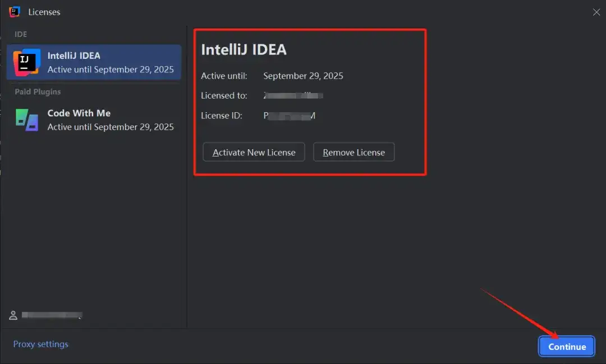Click the 'IntelliJ IDEA' heading in details pane
The width and height of the screenshot is (606, 364).
(x=244, y=49)
